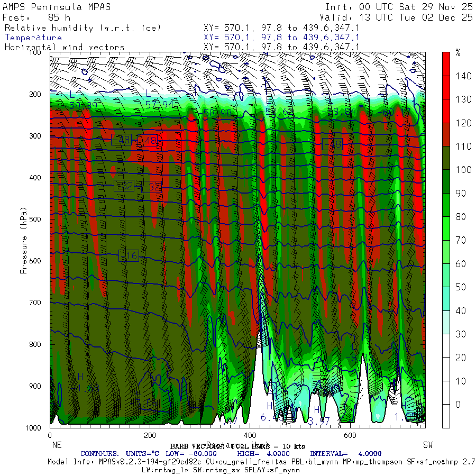Select the "INTERVAL= 4.0000" legend value
The image size is (476, 476).
346,454
